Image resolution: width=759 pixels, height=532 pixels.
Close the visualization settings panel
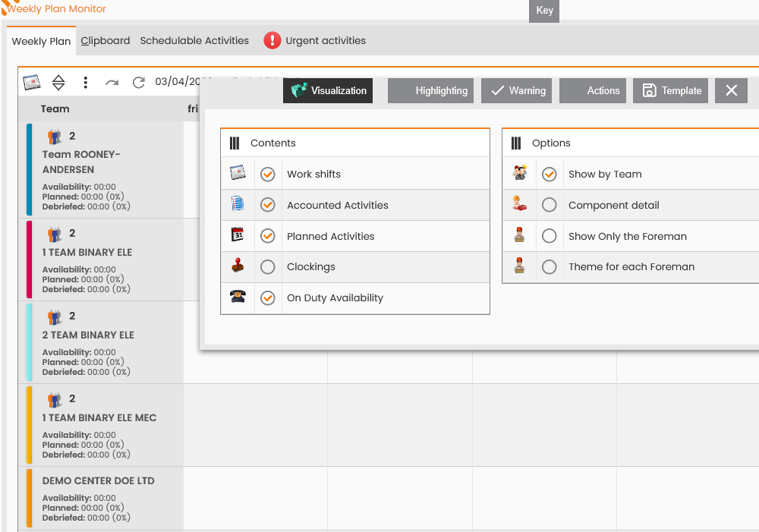click(x=732, y=90)
